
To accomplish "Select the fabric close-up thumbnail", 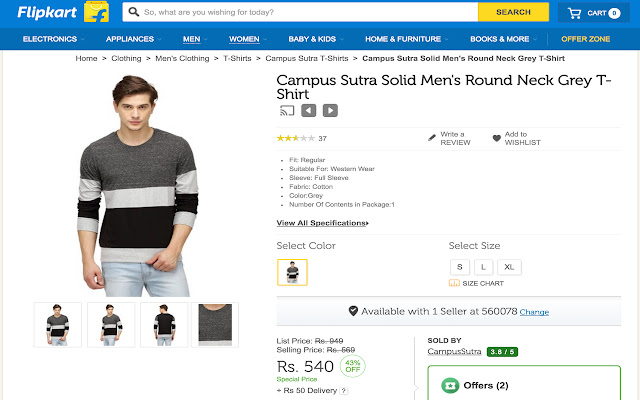I will click(x=215, y=325).
